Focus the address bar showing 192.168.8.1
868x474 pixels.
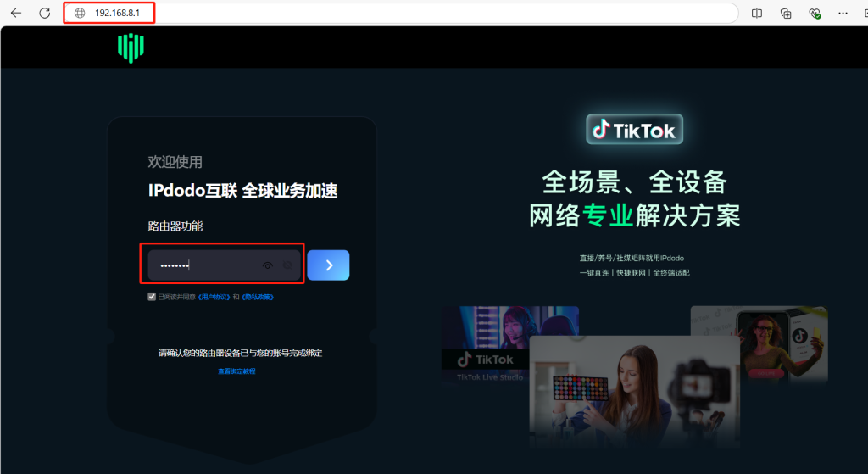(401, 13)
